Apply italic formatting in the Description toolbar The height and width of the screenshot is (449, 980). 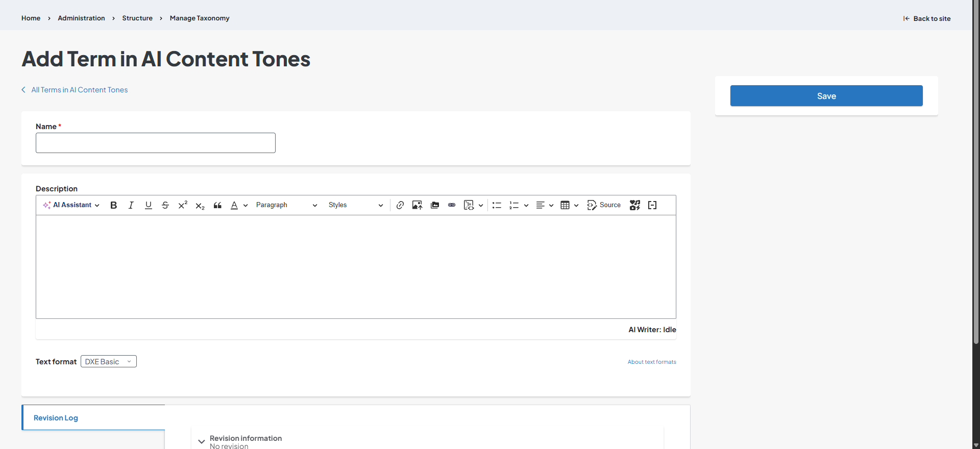131,205
